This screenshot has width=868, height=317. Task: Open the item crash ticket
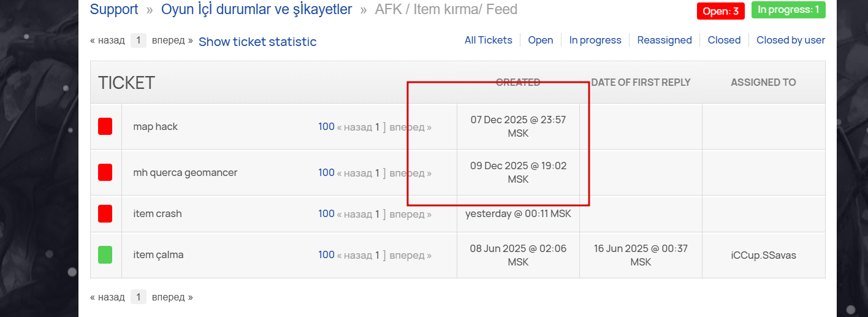[157, 214]
